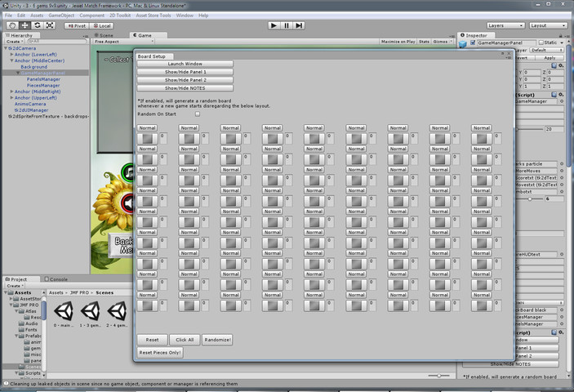
Task: Open the '1 - 3 gem' scene asset
Action: point(90,314)
